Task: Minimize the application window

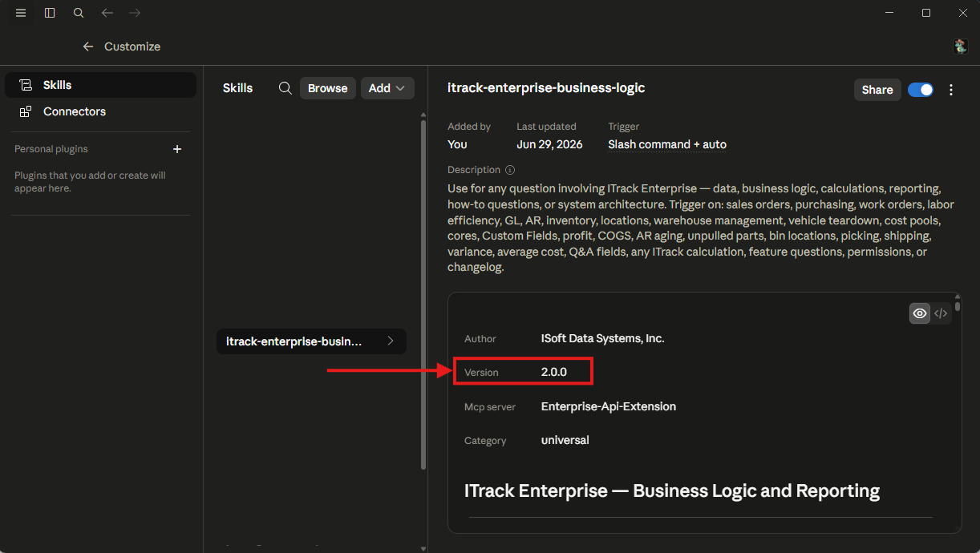Action: tap(889, 13)
